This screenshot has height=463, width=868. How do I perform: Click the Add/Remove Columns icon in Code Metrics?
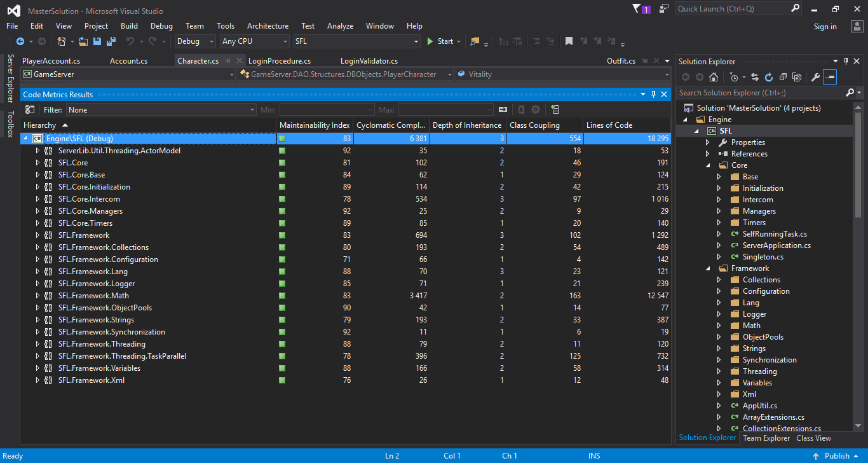[x=555, y=109]
